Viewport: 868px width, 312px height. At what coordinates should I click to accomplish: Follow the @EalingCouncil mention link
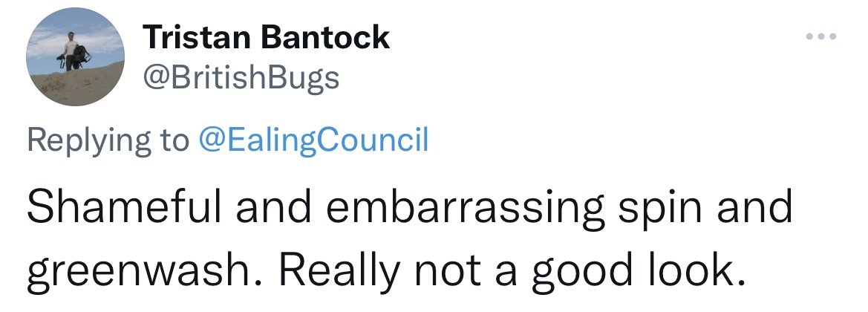coord(313,140)
